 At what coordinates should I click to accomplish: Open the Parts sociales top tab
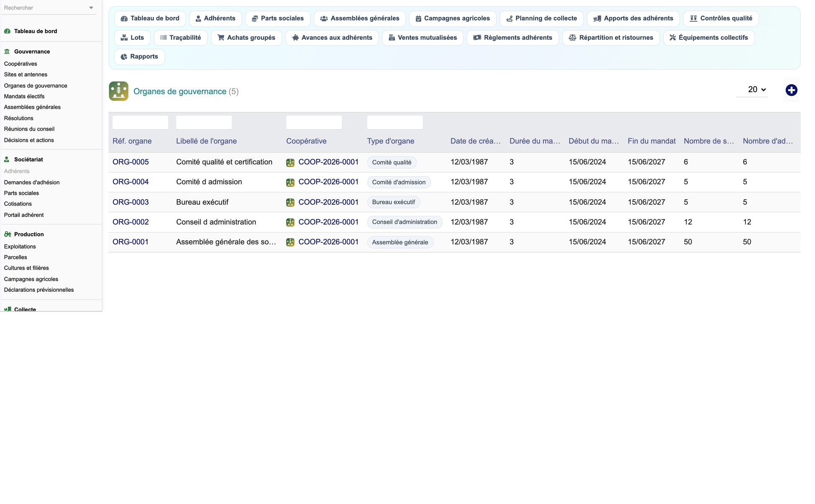point(278,18)
